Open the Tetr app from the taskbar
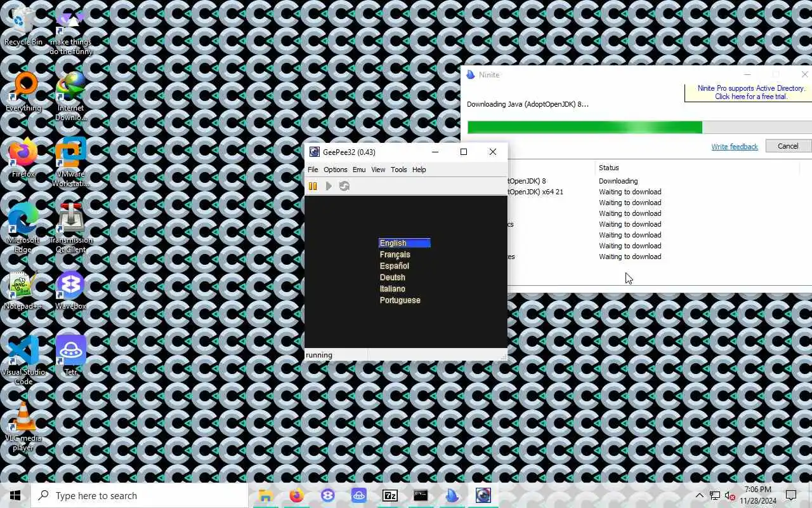 point(358,495)
